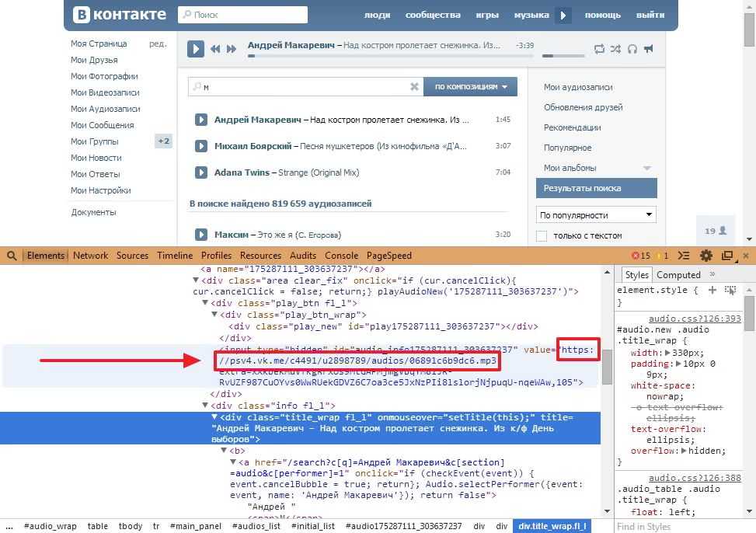Click the headphones icon in the player
Screen dimensions: 756x533
(632, 49)
